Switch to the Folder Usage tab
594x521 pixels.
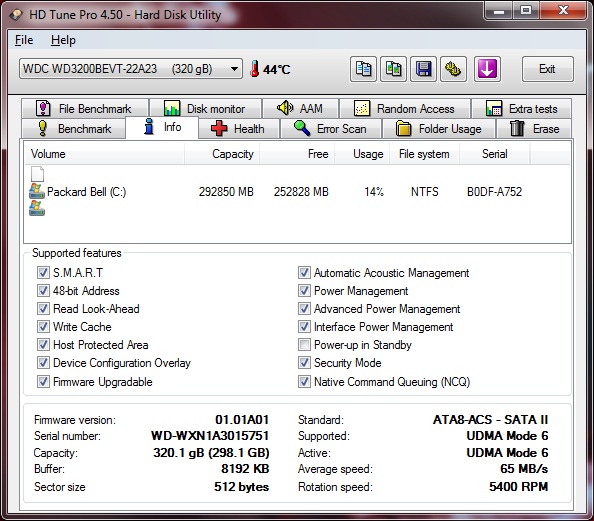(439, 128)
